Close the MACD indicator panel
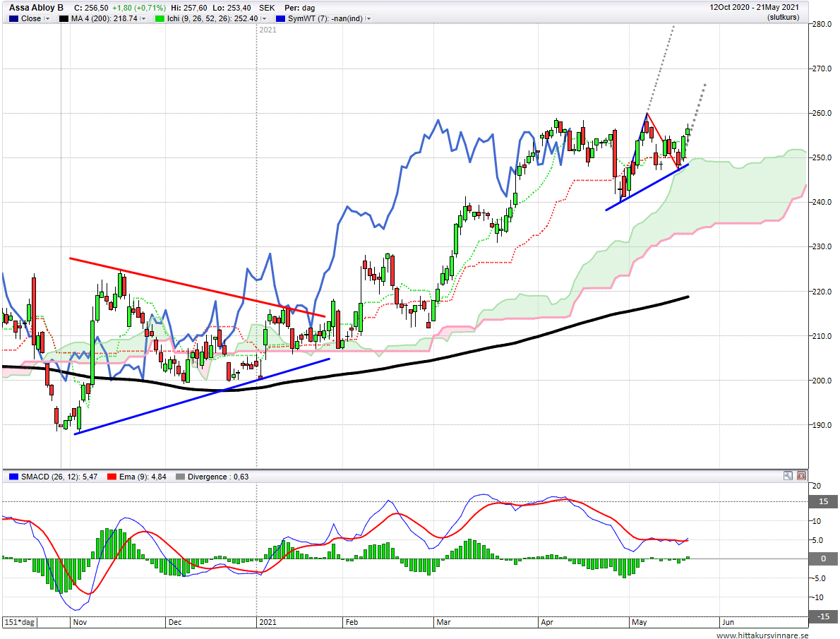The width and height of the screenshot is (840, 639). (x=801, y=475)
